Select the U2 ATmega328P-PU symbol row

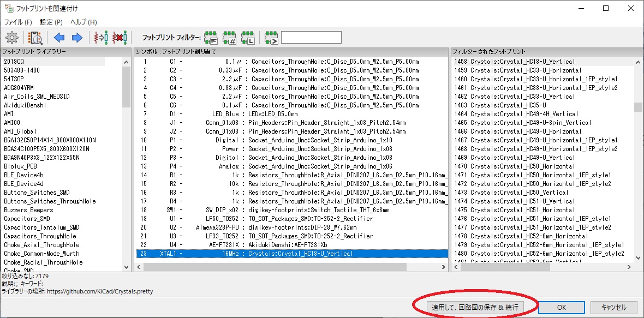295,227
